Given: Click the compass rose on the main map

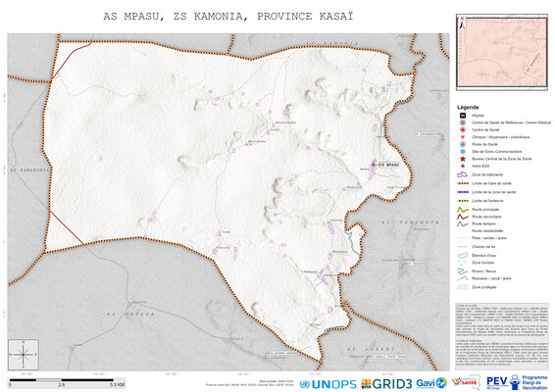Looking at the screenshot, I should pyautogui.click(x=24, y=355).
